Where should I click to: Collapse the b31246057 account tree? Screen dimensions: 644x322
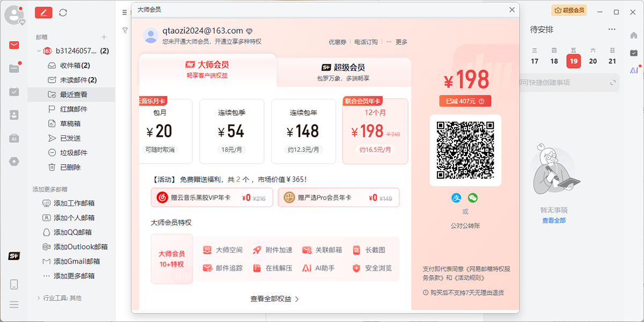pyautogui.click(x=39, y=51)
